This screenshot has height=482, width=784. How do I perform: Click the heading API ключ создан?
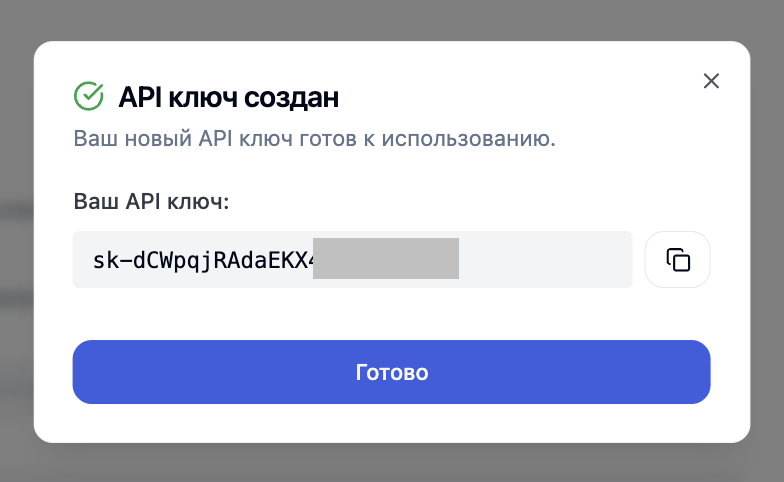[x=228, y=98]
